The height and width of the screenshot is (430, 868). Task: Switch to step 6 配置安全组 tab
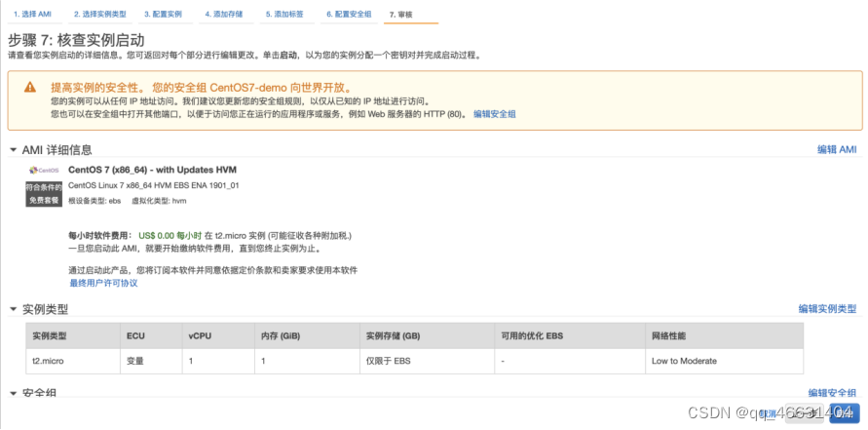pos(349,15)
